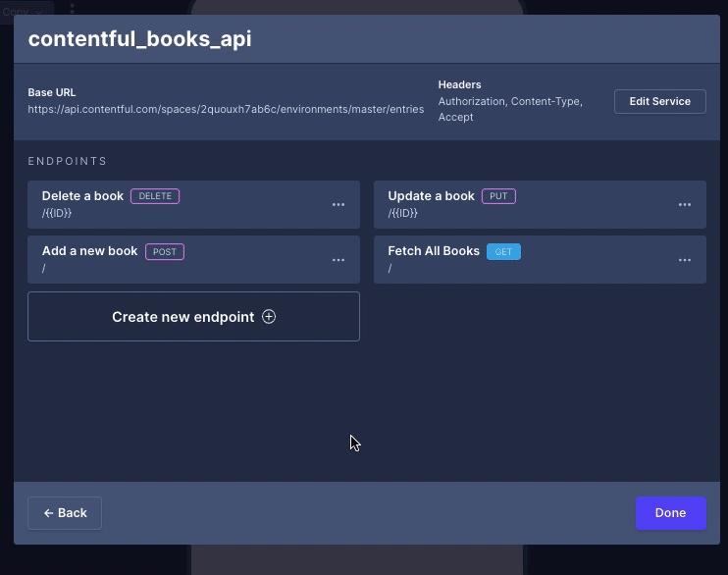Image resolution: width=728 pixels, height=575 pixels.
Task: Click the /{{ID}} path under Update a book
Action: (403, 213)
